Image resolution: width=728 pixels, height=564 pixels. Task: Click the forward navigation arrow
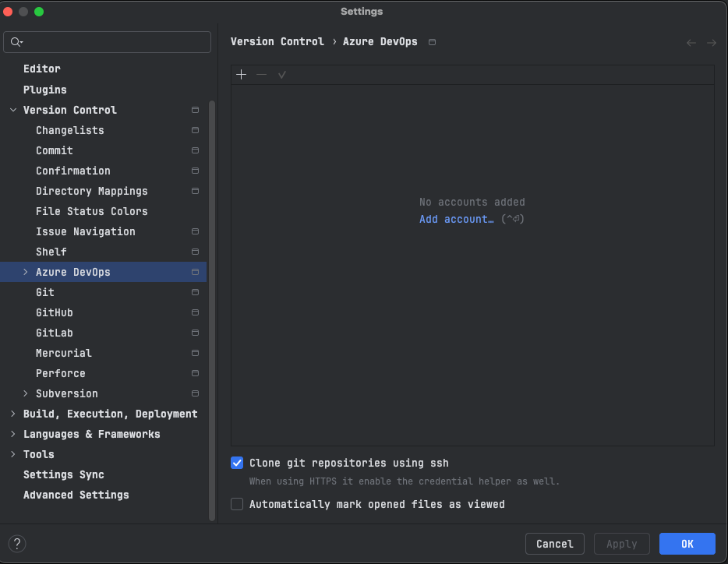click(712, 43)
